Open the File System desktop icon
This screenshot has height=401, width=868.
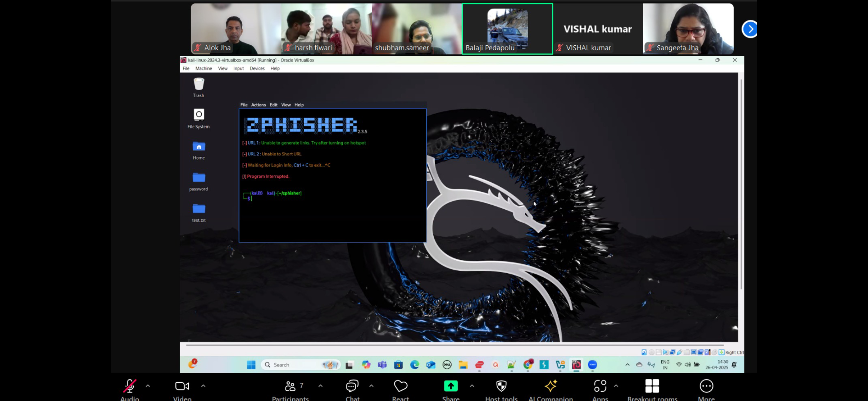(x=199, y=115)
